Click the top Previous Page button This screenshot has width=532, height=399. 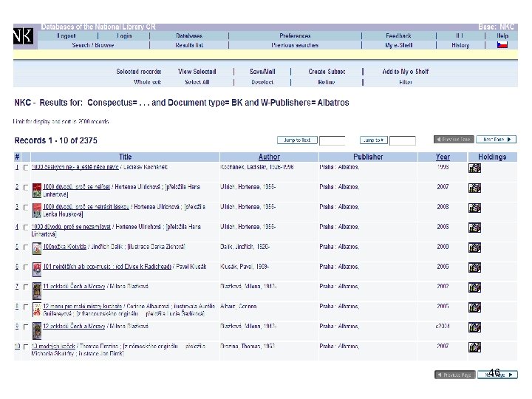(454, 140)
